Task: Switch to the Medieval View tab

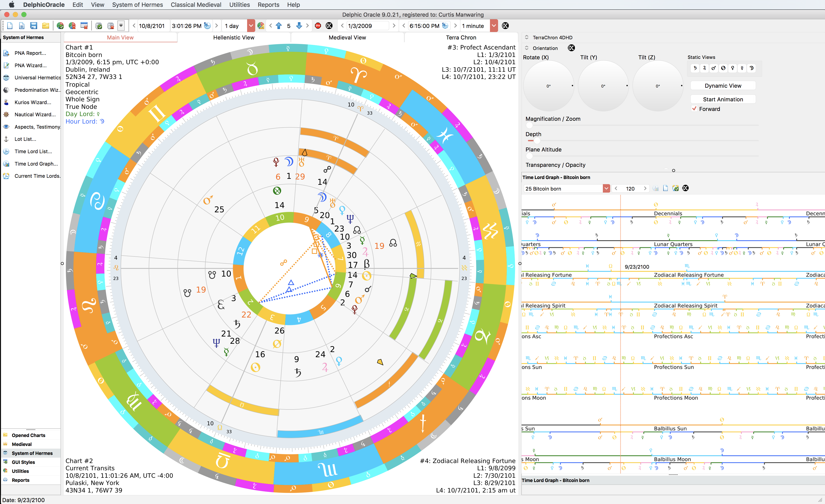Action: click(x=347, y=38)
